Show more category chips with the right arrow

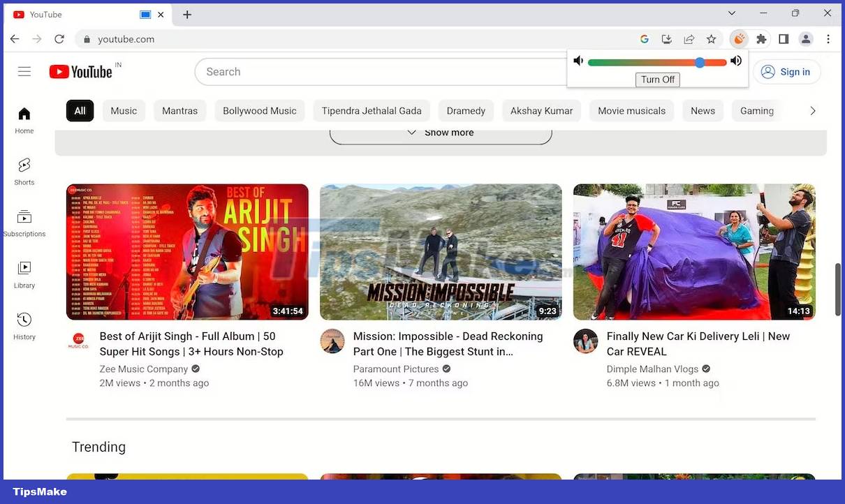pyautogui.click(x=812, y=111)
